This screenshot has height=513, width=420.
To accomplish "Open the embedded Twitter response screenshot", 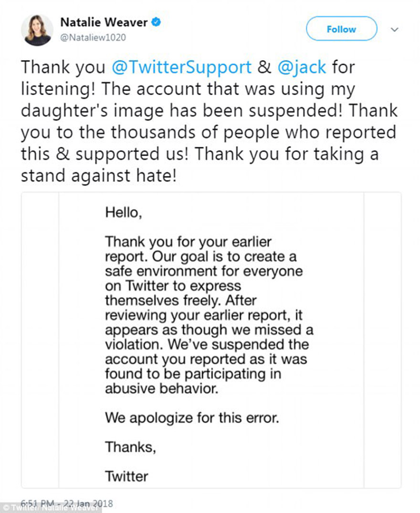I will click(211, 340).
